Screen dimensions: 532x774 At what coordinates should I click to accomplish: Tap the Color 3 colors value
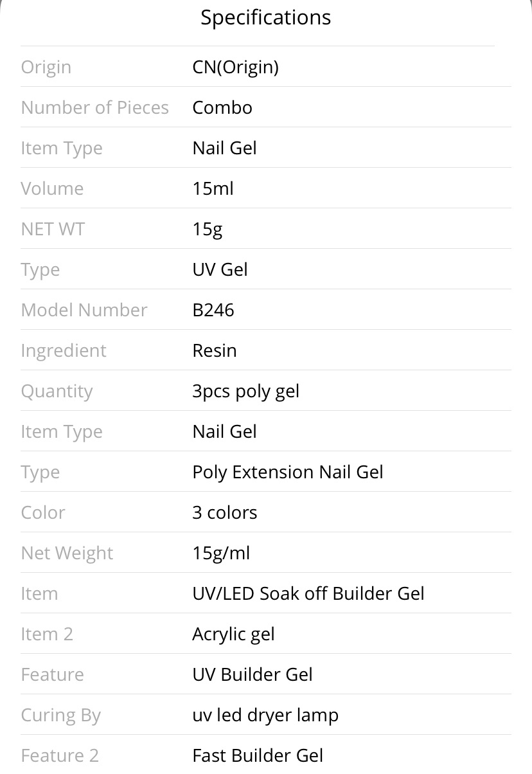click(224, 512)
